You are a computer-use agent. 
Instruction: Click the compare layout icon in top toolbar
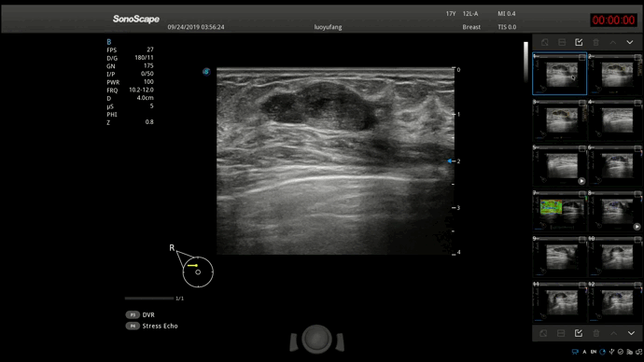coord(562,42)
